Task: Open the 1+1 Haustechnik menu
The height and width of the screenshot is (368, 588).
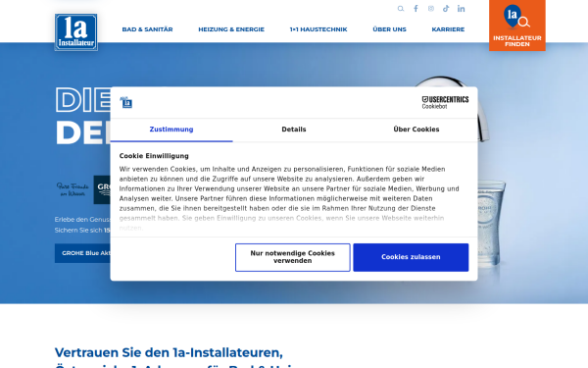Action: [x=318, y=29]
